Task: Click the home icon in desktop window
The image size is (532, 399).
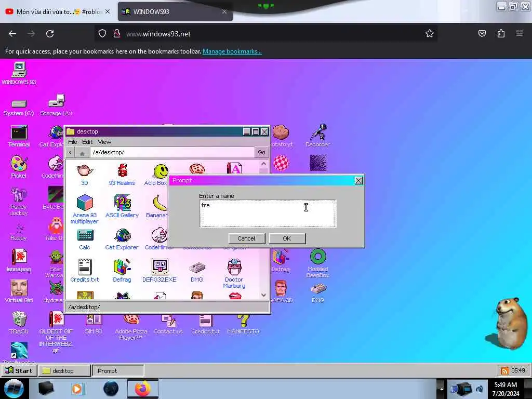Action: point(82,153)
